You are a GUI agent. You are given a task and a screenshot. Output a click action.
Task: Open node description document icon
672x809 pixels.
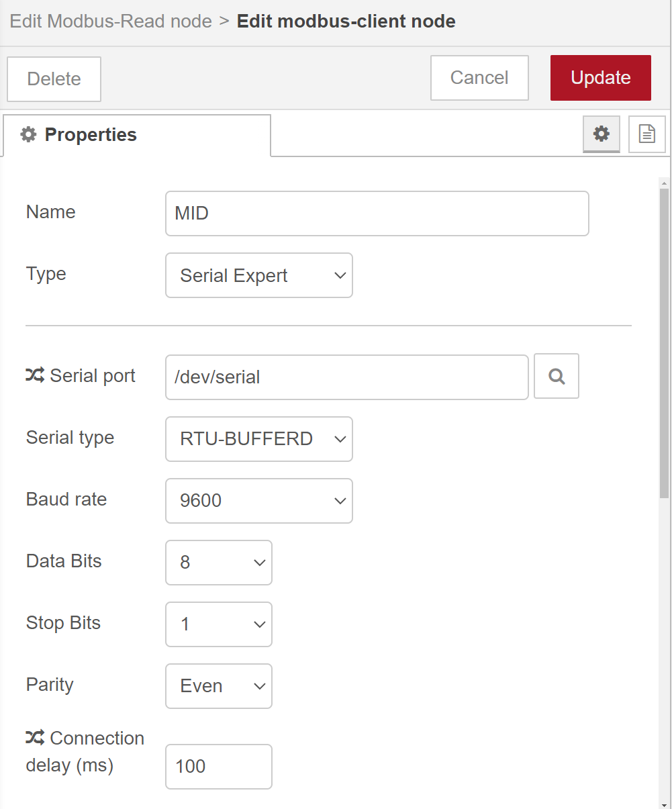coord(646,134)
